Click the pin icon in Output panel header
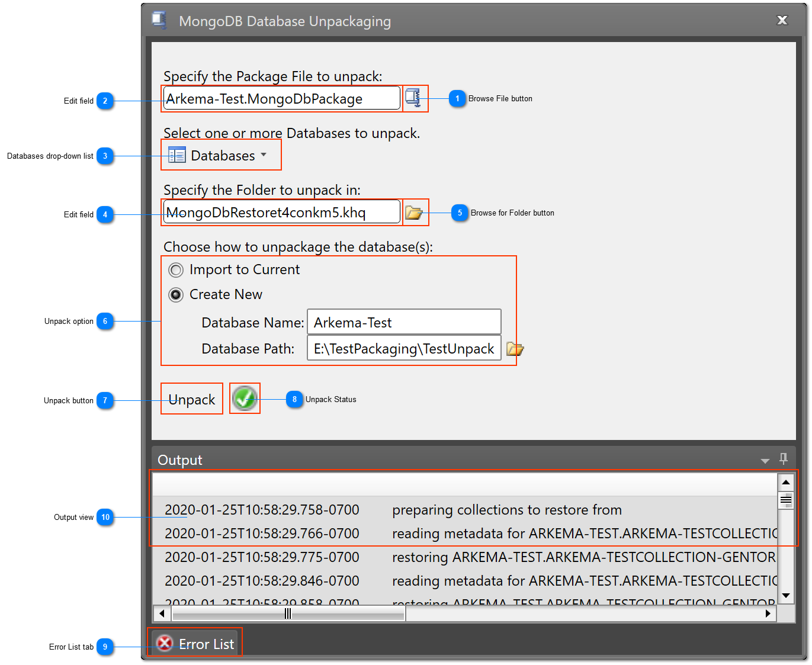 (x=784, y=459)
